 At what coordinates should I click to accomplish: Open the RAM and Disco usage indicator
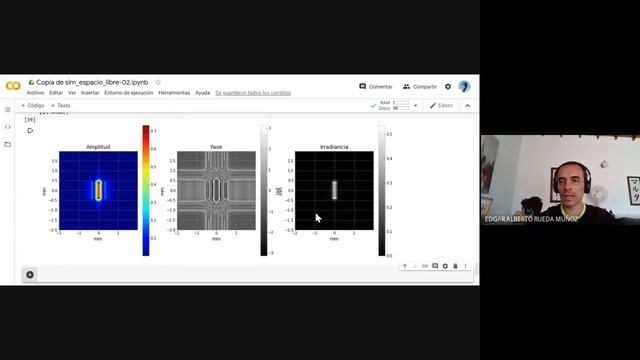[394, 105]
